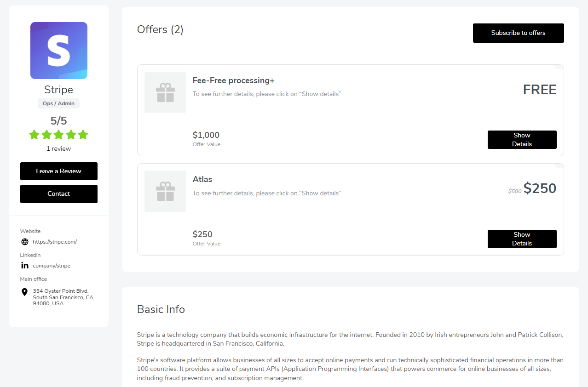Open the https://stripe.com/ website link
Image resolution: width=588 pixels, height=387 pixels.
click(x=55, y=242)
